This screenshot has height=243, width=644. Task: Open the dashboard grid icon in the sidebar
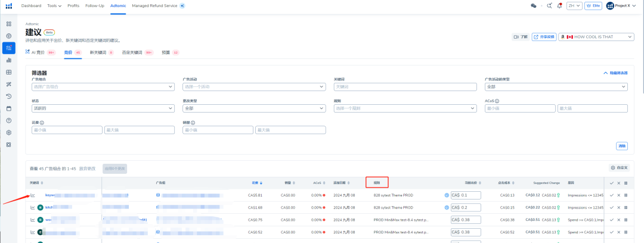(x=8, y=24)
